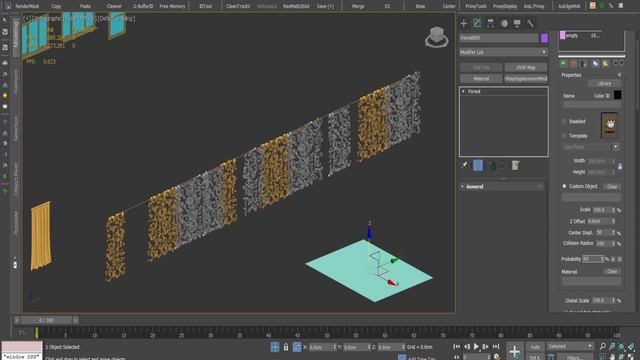Click the large Set Key plus button
Image resolution: width=640 pixels, height=360 pixels.
click(515, 351)
